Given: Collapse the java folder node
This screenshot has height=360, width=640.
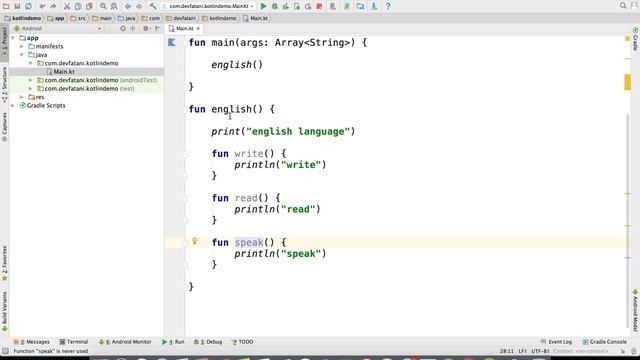Looking at the screenshot, I should 22,55.
